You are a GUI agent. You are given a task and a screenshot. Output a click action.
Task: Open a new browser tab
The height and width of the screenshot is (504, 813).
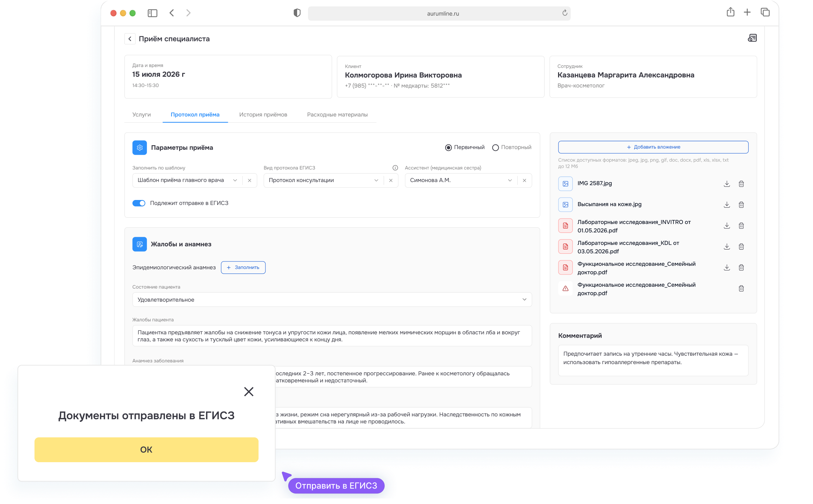point(747,12)
